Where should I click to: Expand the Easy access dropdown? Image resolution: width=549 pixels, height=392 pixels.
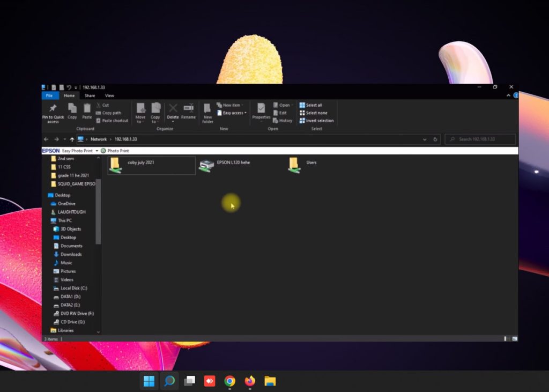234,113
